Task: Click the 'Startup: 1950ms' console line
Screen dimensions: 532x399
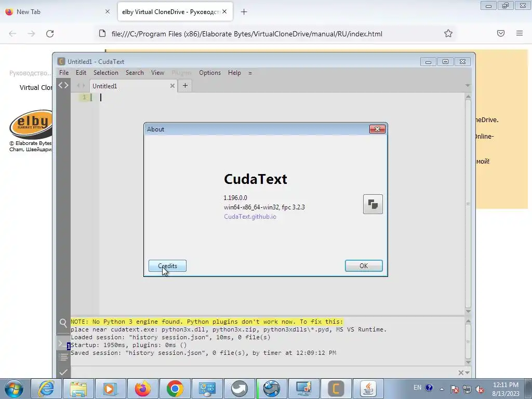Action: pyautogui.click(x=129, y=345)
